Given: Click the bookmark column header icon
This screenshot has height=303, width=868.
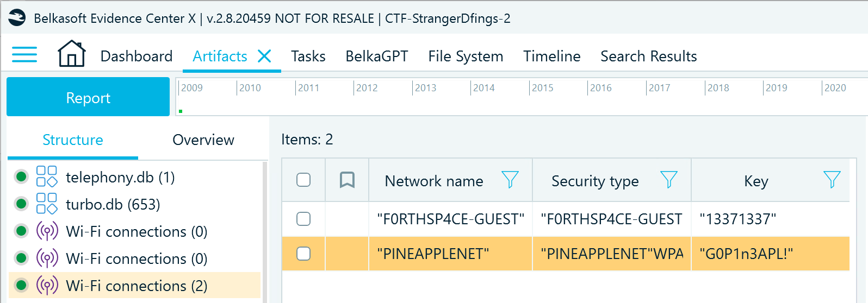Looking at the screenshot, I should tap(347, 180).
